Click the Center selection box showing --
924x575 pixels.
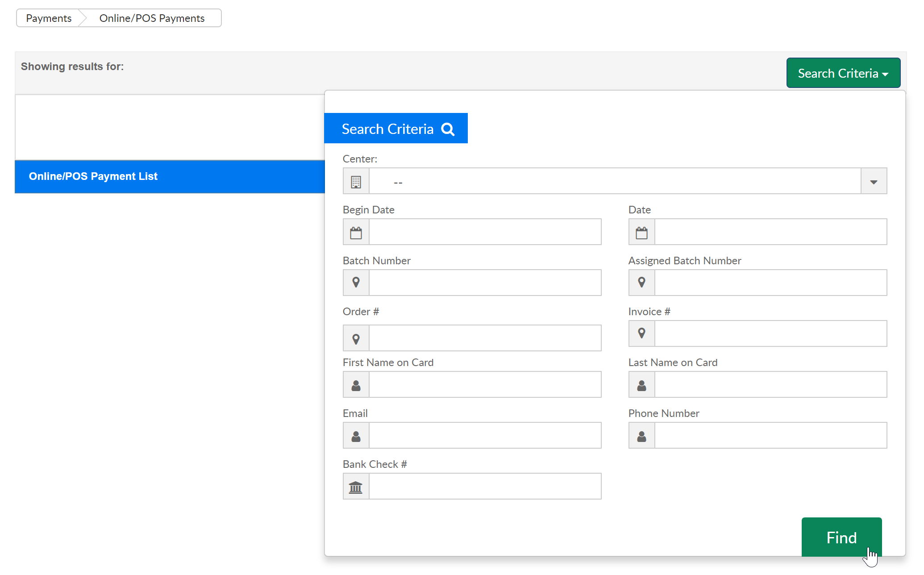point(614,182)
